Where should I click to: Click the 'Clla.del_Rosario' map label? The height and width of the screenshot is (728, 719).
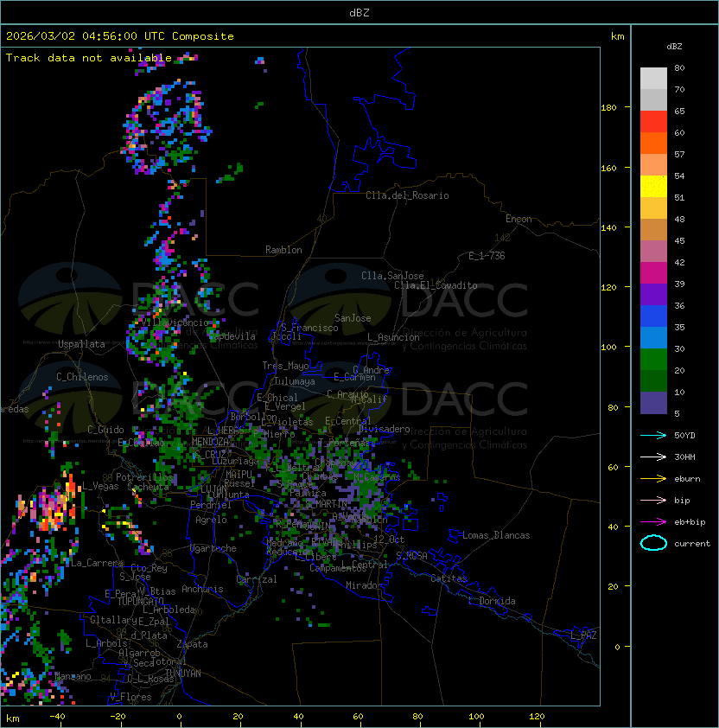pos(407,195)
